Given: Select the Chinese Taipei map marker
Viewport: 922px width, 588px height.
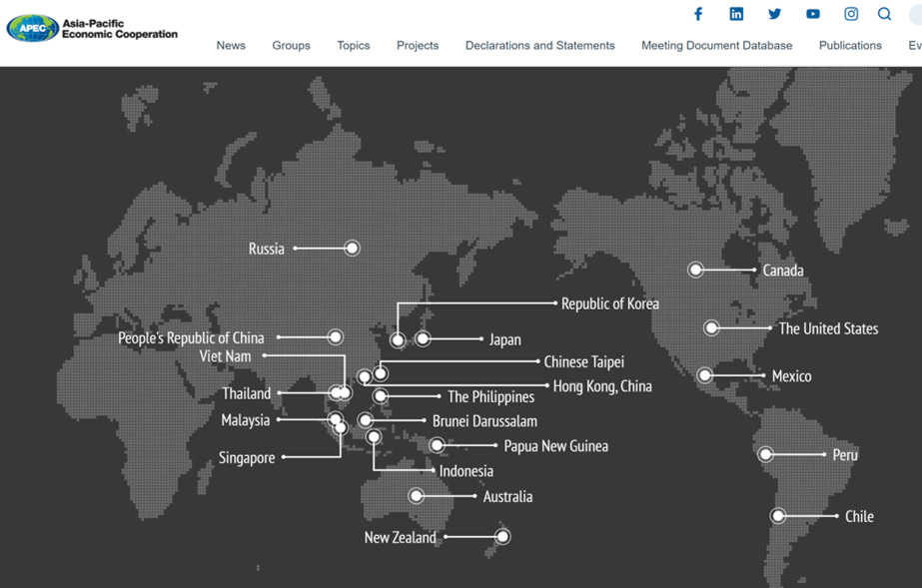Looking at the screenshot, I should (x=381, y=373).
